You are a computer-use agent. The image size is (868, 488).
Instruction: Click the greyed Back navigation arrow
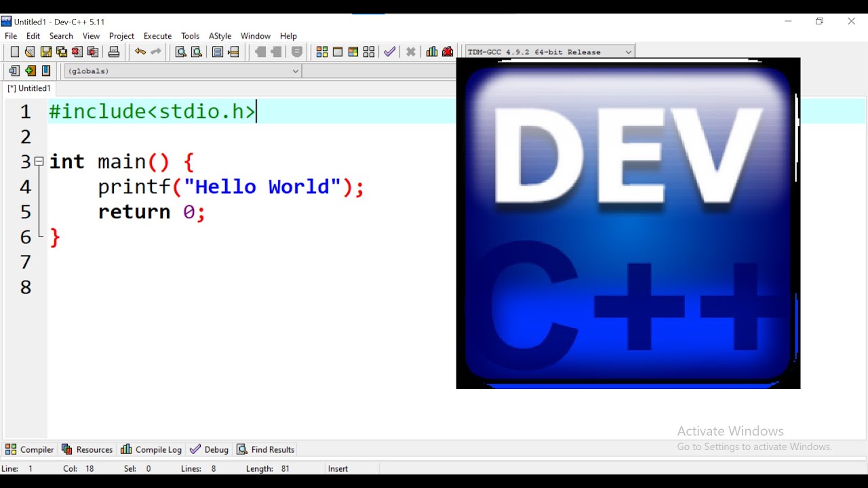pyautogui.click(x=260, y=52)
